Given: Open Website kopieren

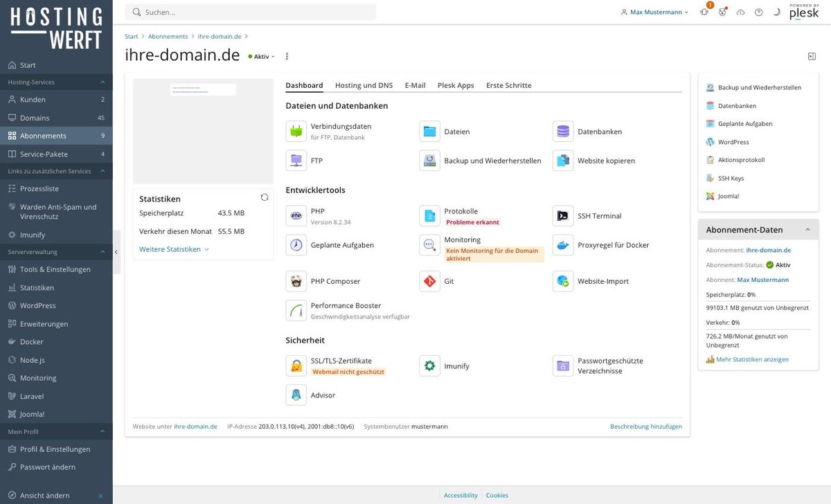Looking at the screenshot, I should coord(563,161).
